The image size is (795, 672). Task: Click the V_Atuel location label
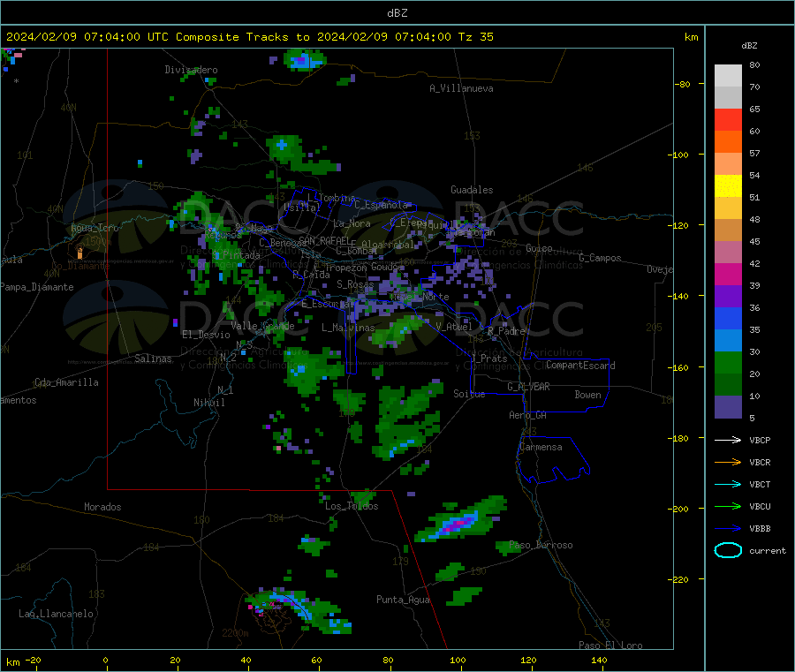[454, 327]
